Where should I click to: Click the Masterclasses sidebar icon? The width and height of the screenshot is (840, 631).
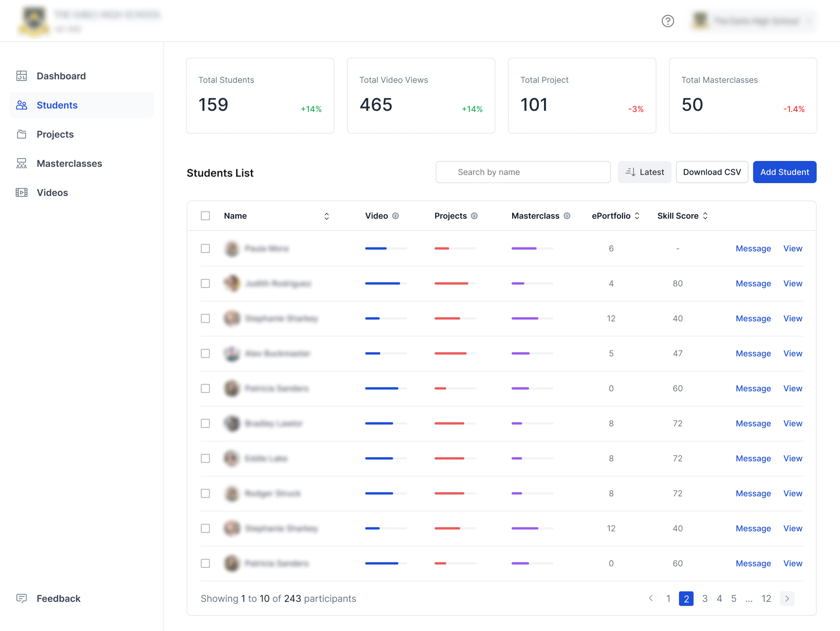pos(22,163)
